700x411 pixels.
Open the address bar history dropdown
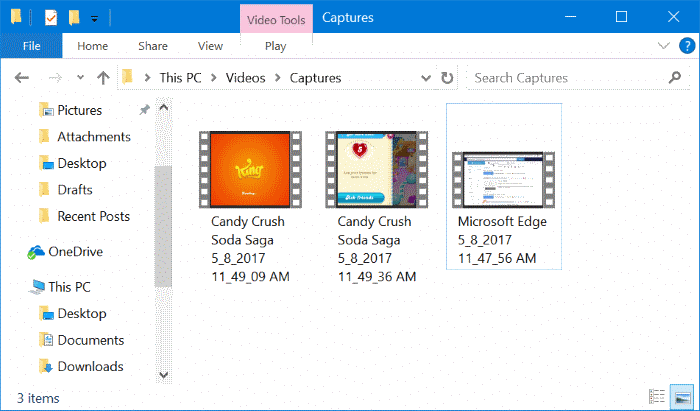(426, 78)
